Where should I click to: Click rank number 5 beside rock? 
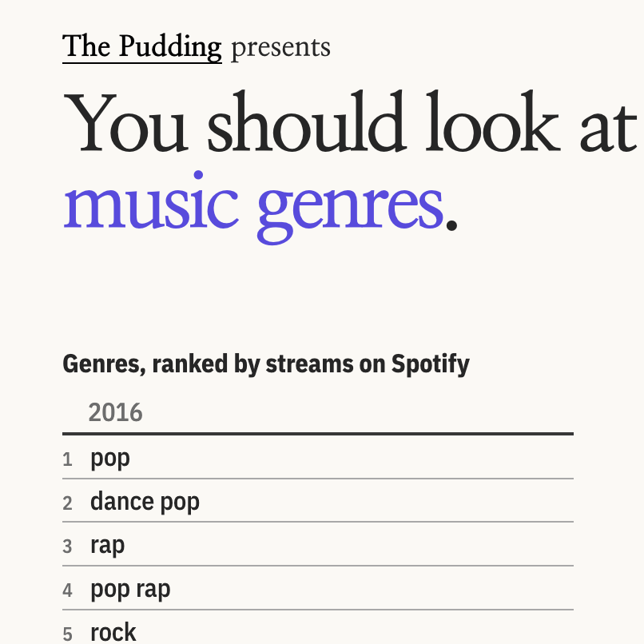pyautogui.click(x=67, y=634)
